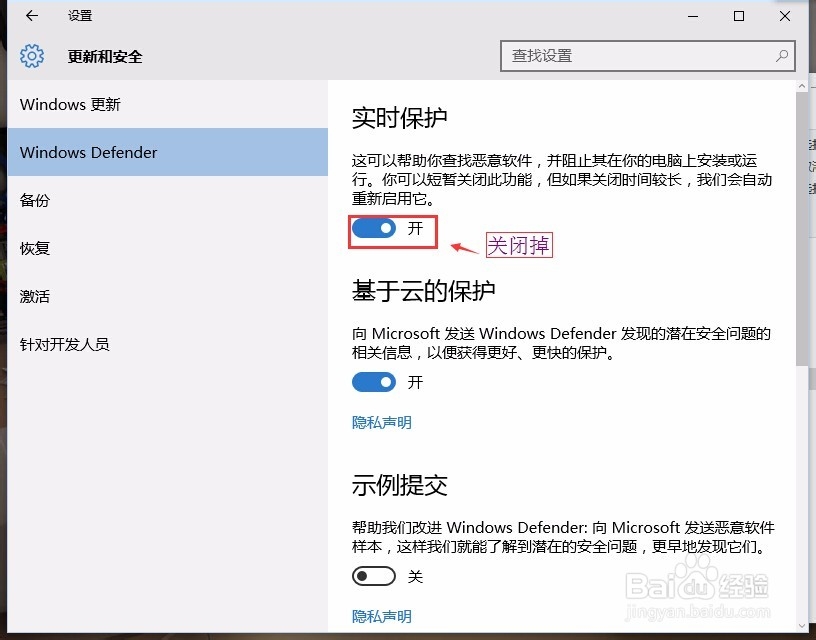Close the settings window
This screenshot has width=816, height=640.
tap(785, 16)
